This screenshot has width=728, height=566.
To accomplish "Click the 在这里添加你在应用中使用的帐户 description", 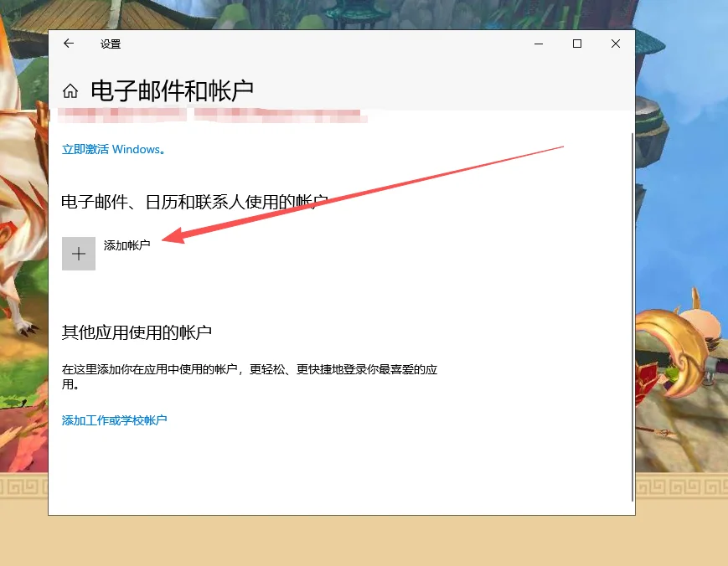I will coord(250,377).
